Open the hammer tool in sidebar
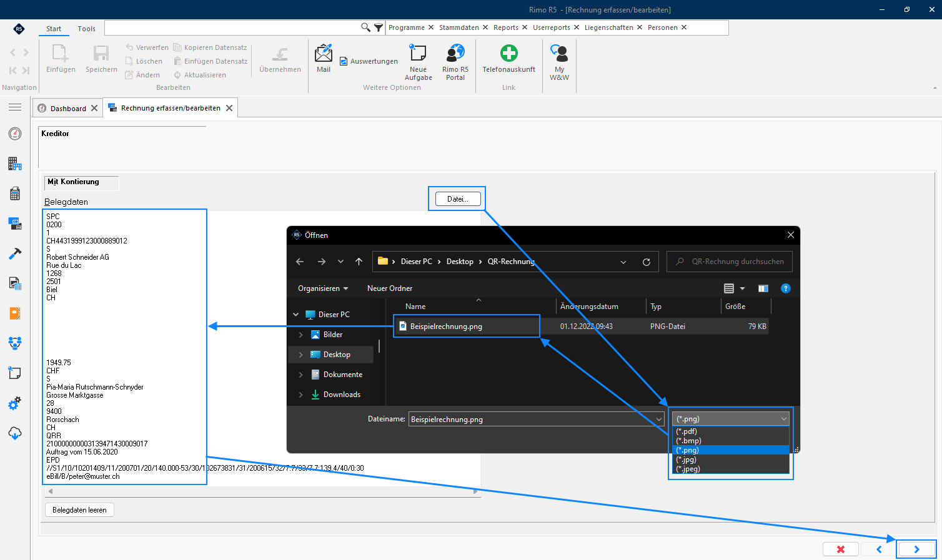 tap(15, 253)
